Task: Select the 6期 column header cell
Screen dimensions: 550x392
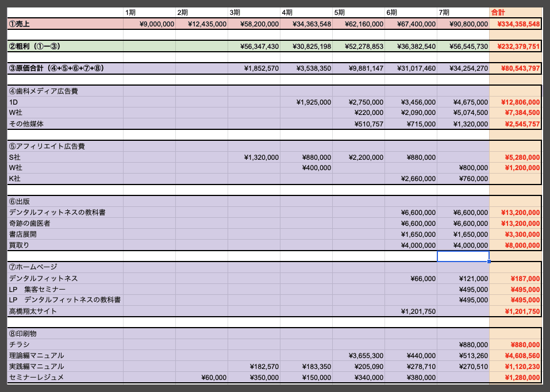Action: (x=411, y=13)
